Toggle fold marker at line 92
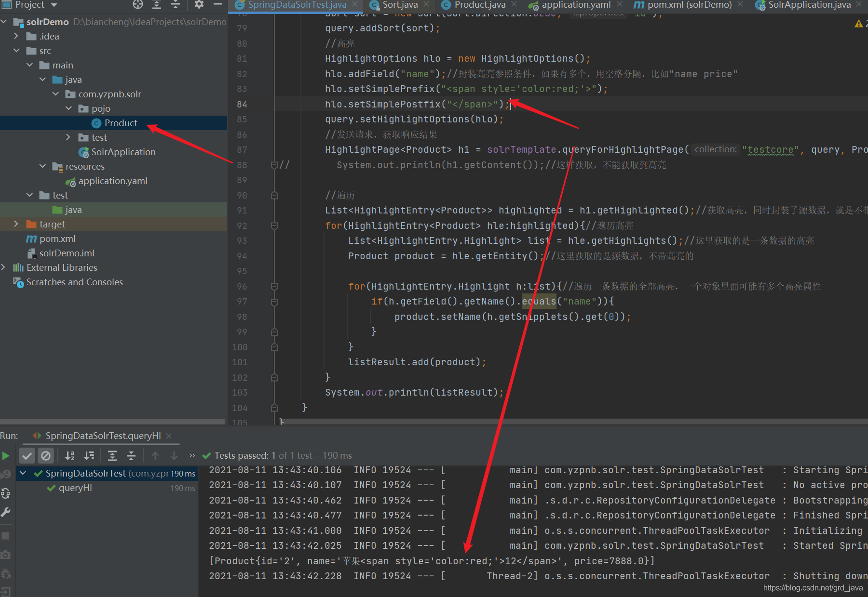 [x=274, y=226]
